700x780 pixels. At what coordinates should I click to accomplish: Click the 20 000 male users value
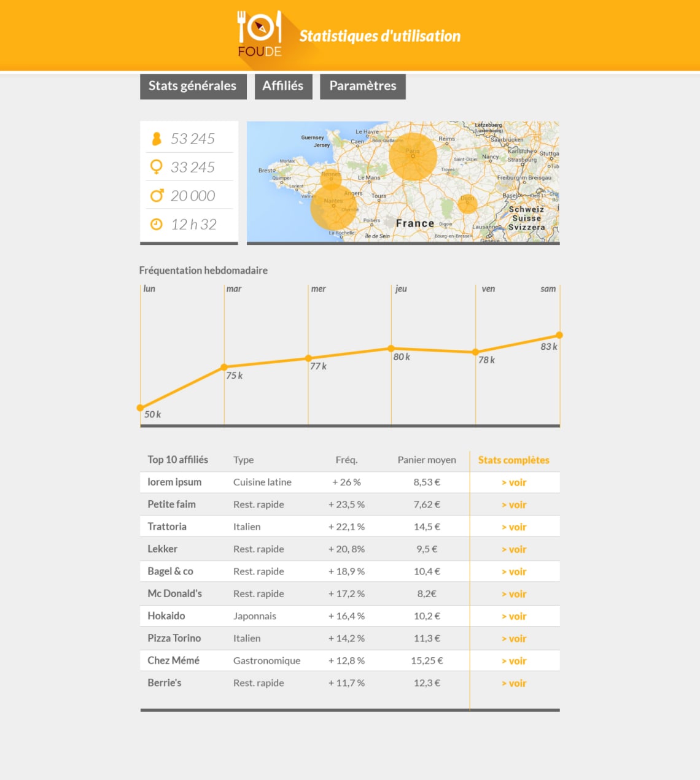tap(193, 196)
